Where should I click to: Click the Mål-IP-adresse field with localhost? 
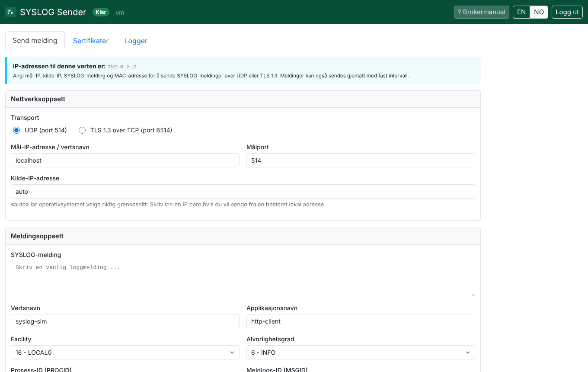click(125, 160)
